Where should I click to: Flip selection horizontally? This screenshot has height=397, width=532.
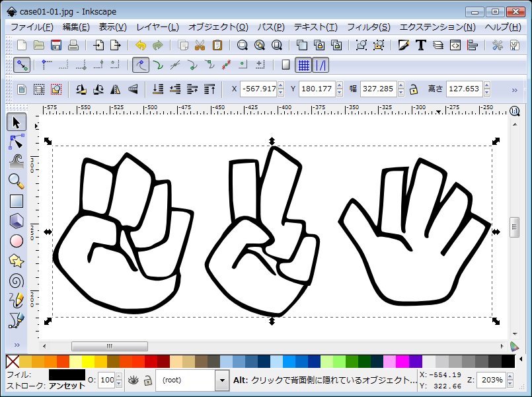coord(116,89)
